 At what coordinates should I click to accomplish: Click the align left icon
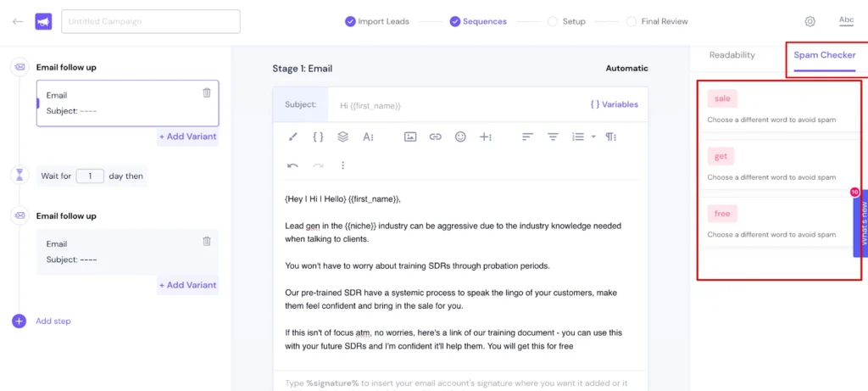[x=527, y=137]
